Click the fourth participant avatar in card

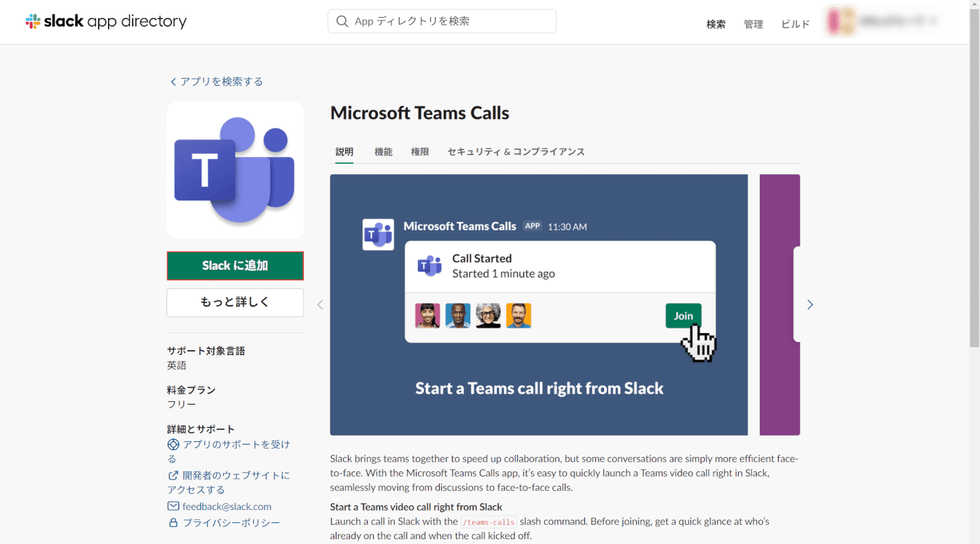(519, 316)
